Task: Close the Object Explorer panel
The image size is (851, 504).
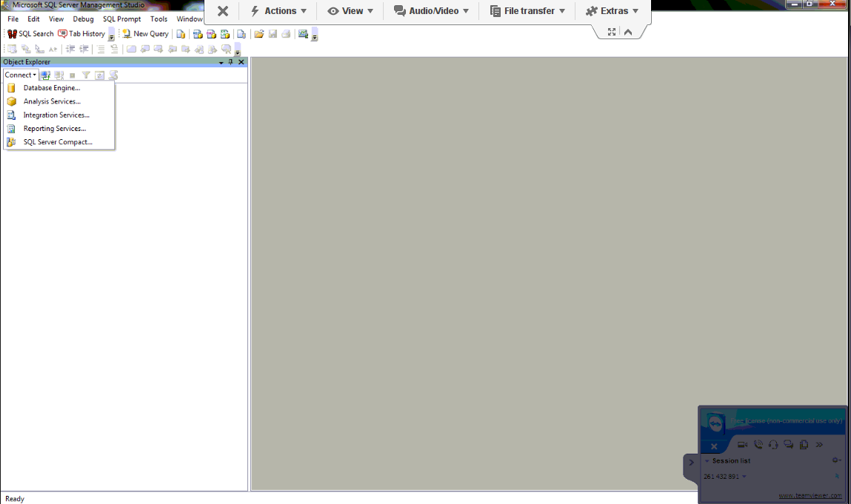Action: [241, 62]
